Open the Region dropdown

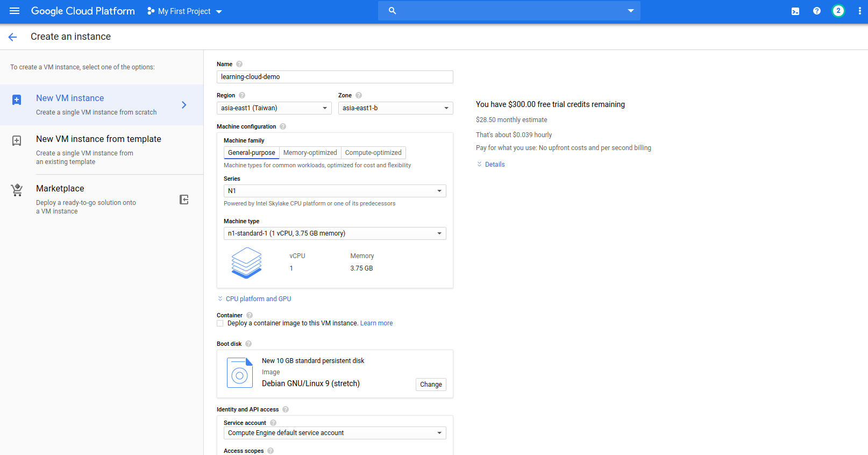[274, 108]
